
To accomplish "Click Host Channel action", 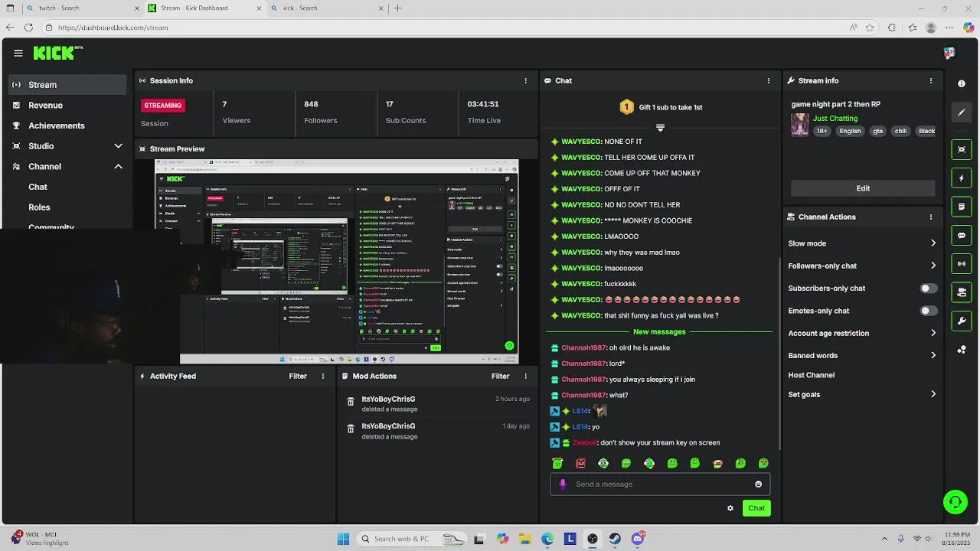I will (811, 375).
